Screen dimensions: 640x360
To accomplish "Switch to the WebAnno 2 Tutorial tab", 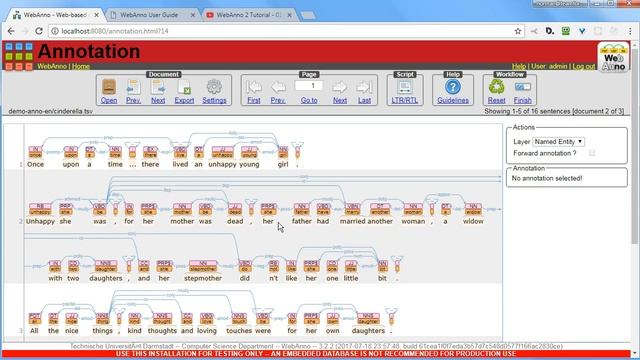I will pyautogui.click(x=249, y=15).
